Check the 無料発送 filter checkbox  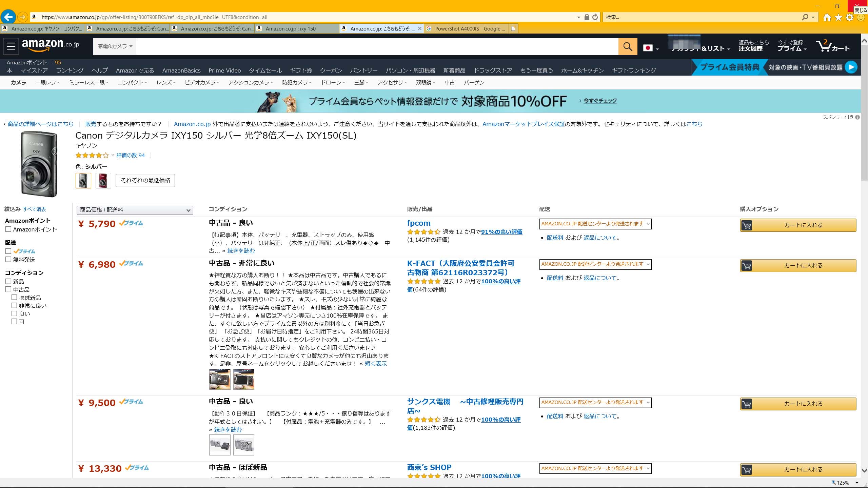coord(8,259)
